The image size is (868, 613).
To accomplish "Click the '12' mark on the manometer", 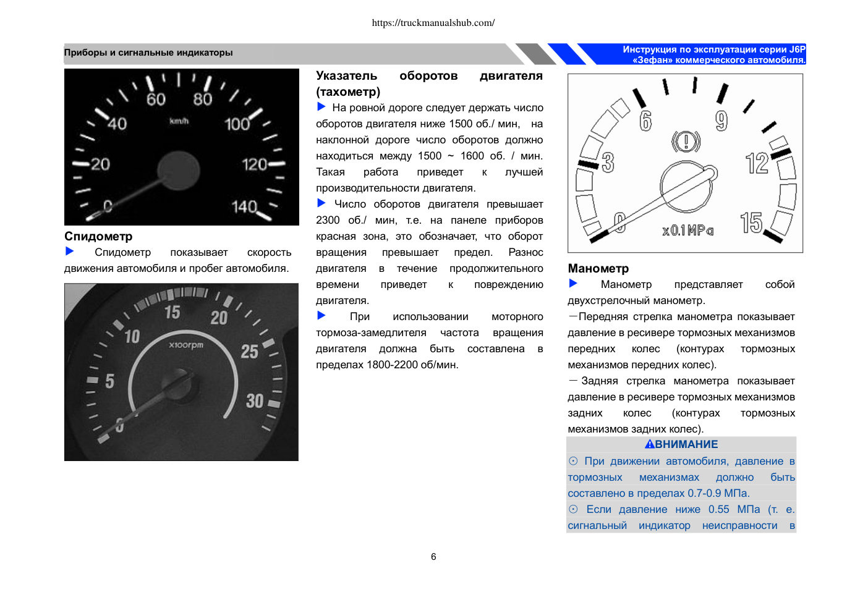I will point(757,163).
